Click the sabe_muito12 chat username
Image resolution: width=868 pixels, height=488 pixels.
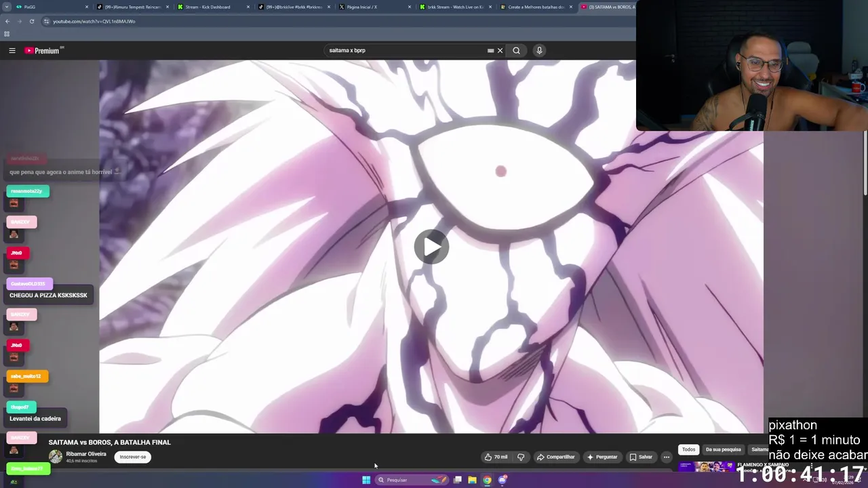click(26, 376)
